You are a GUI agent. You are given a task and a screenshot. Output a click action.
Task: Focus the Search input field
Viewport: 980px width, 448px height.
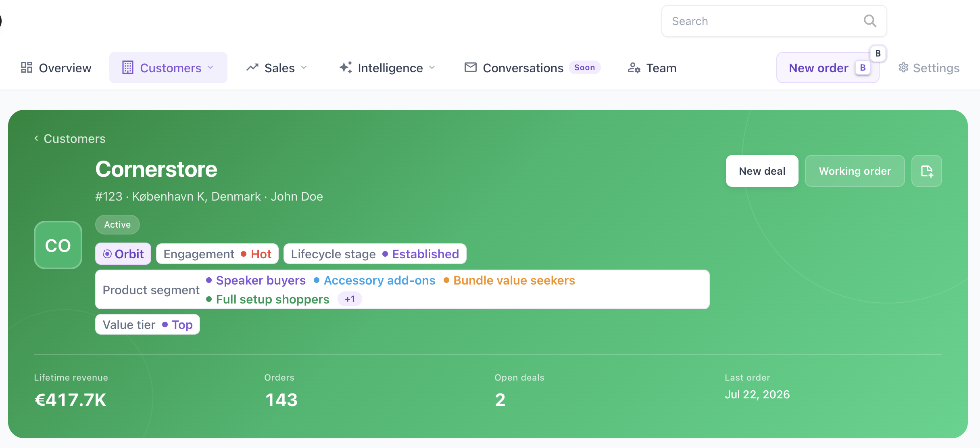click(774, 21)
